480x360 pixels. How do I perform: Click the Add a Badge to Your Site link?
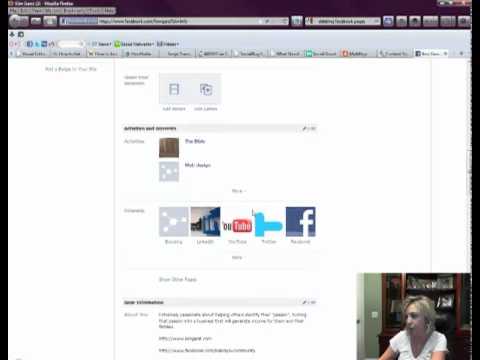71,69
